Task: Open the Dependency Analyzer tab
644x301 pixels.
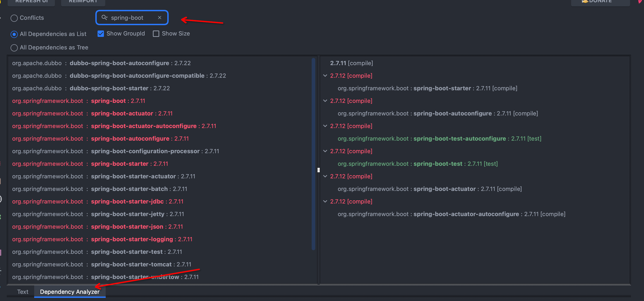Action: coord(70,292)
